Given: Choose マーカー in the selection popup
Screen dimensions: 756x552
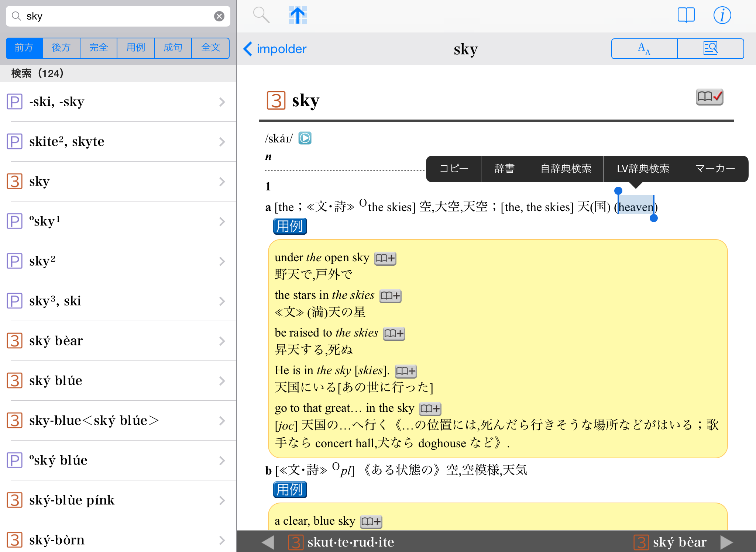Looking at the screenshot, I should [715, 169].
